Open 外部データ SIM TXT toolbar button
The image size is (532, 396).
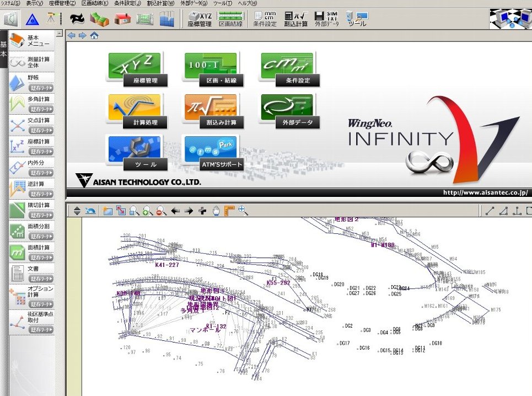327,19
